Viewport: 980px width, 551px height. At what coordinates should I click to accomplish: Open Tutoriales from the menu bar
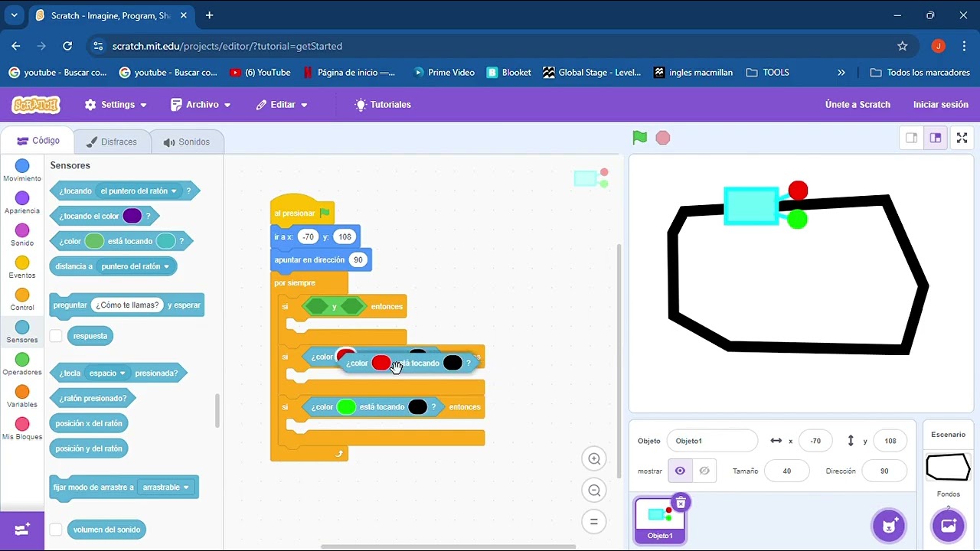coord(383,105)
